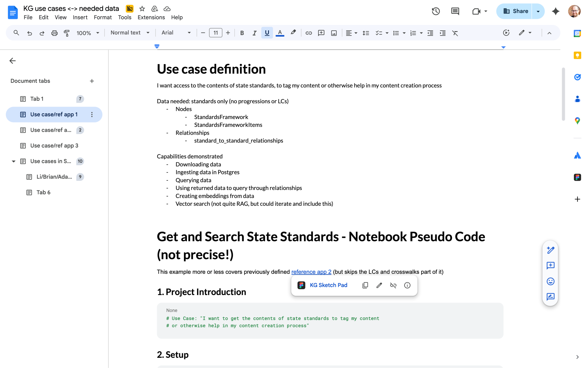The width and height of the screenshot is (588, 368).
Task: Click the insert link icon
Action: click(308, 33)
